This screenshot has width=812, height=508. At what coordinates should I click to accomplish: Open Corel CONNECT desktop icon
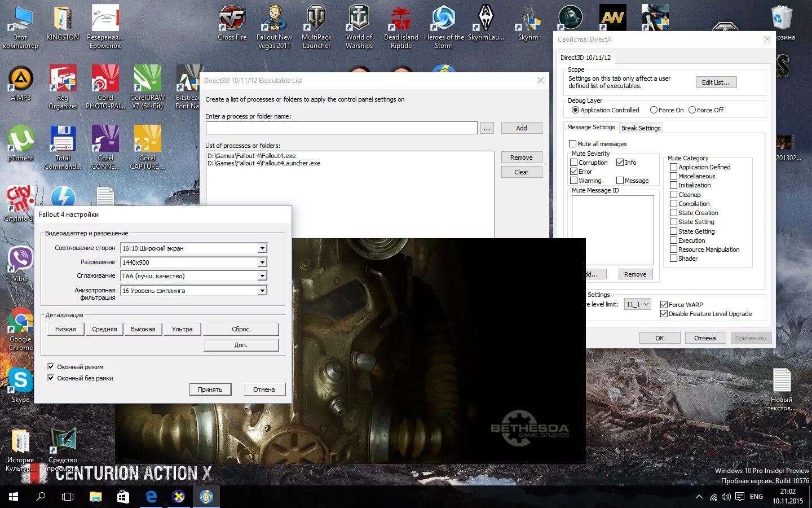[105, 148]
